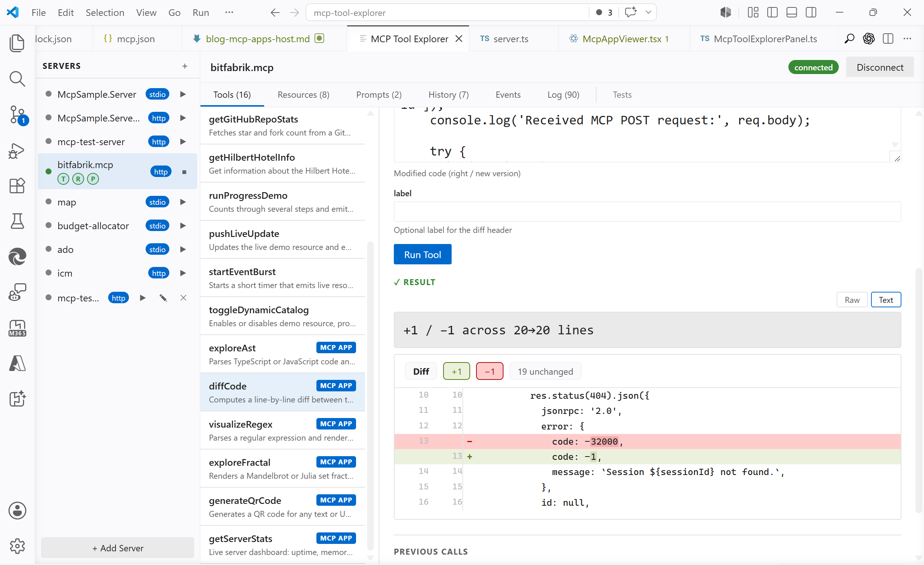Image resolution: width=924 pixels, height=565 pixels.
Task: Switch to the Resources (8) tab
Action: click(303, 95)
